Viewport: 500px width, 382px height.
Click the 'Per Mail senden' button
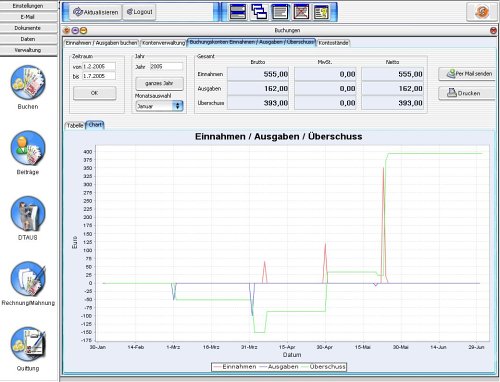(x=467, y=74)
